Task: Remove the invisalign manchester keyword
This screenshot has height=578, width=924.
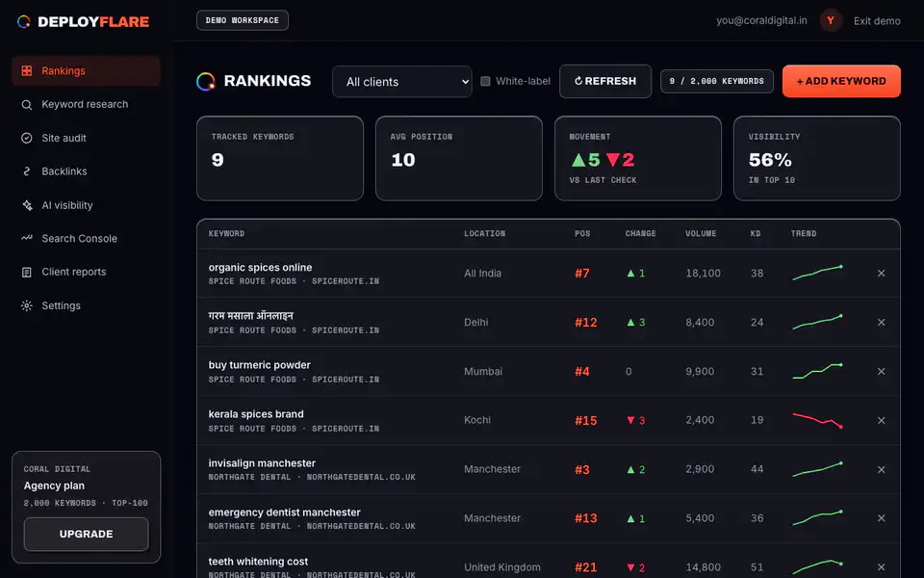Action: (881, 469)
